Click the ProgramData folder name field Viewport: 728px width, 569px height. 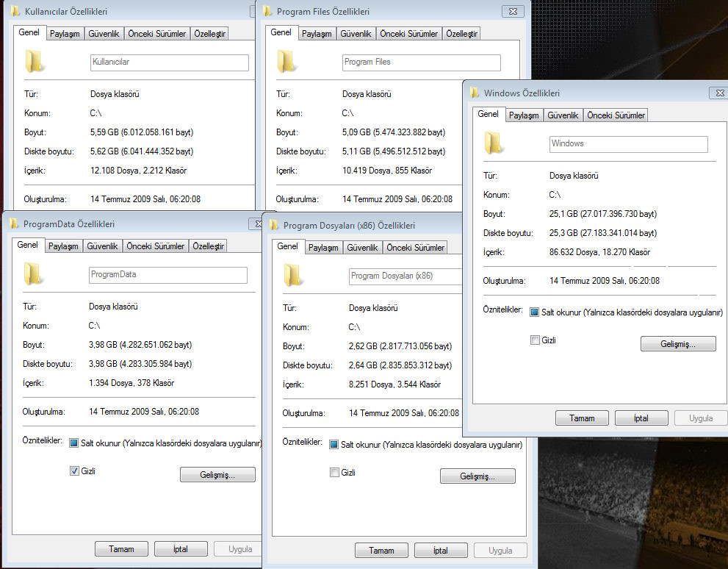point(168,275)
